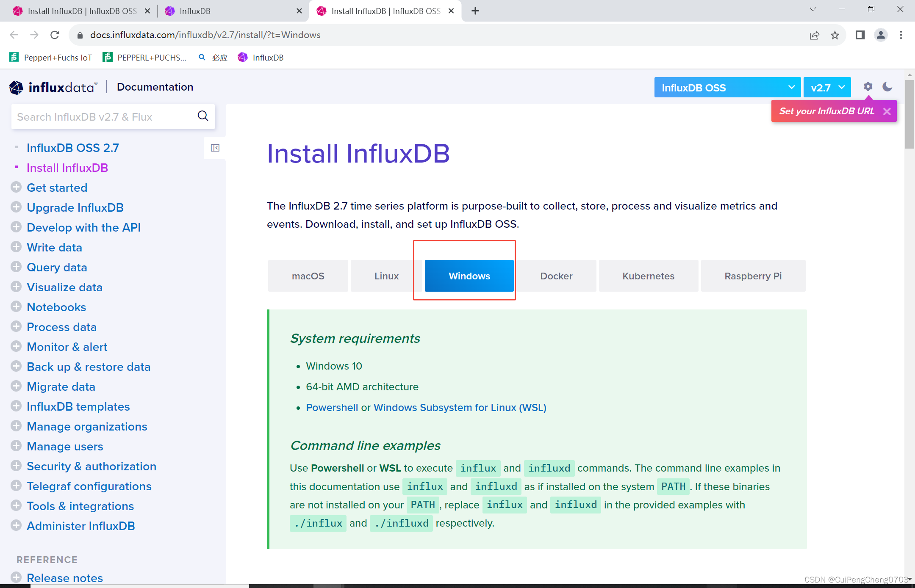Click the share page icon in address bar
Screen dimensions: 915x588
pos(814,35)
